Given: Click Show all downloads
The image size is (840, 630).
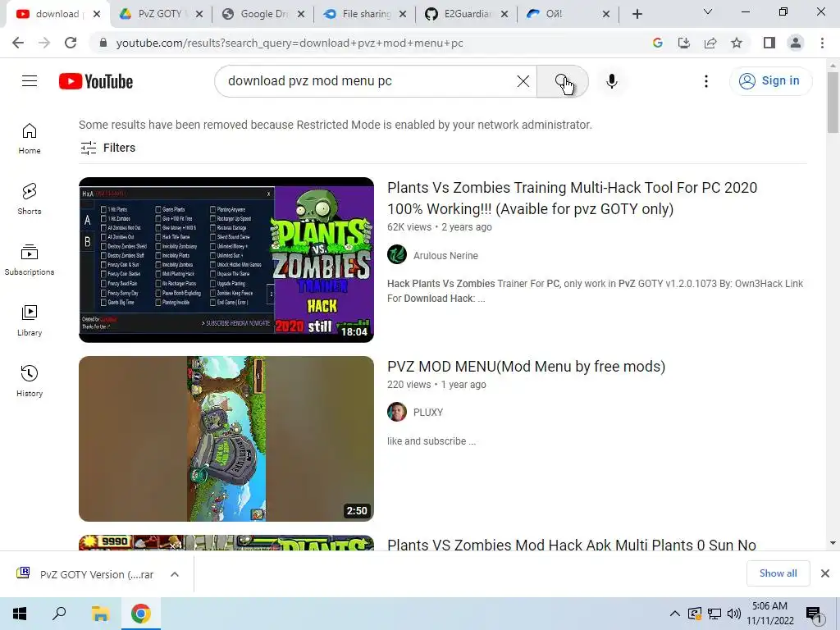Looking at the screenshot, I should click(x=778, y=573).
